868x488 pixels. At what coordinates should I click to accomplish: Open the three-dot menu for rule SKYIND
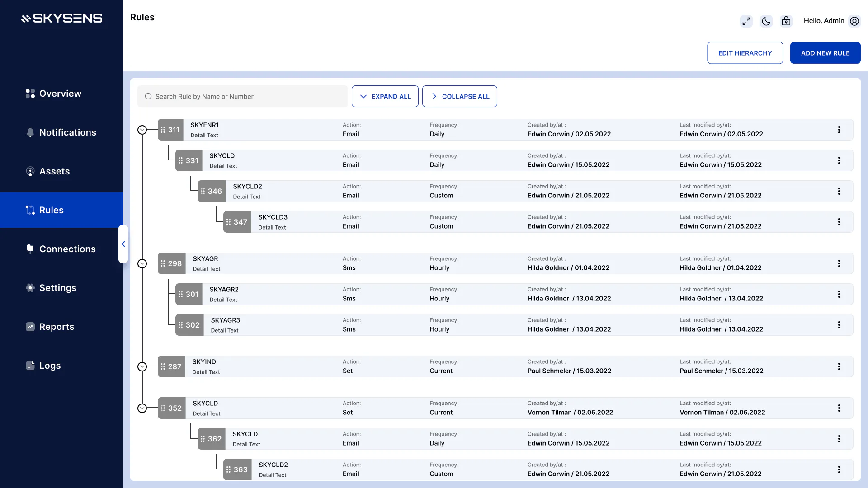[839, 366]
